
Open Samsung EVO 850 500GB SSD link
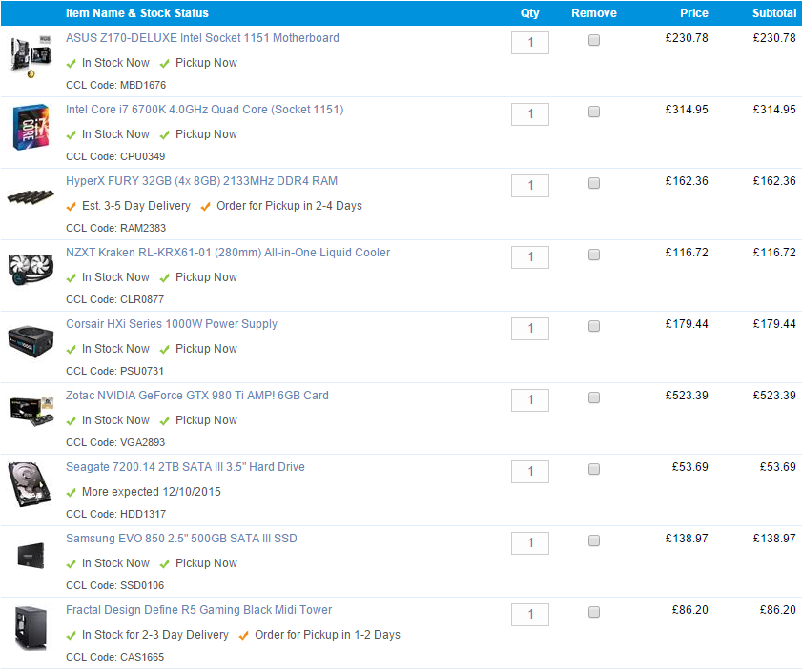(181, 539)
